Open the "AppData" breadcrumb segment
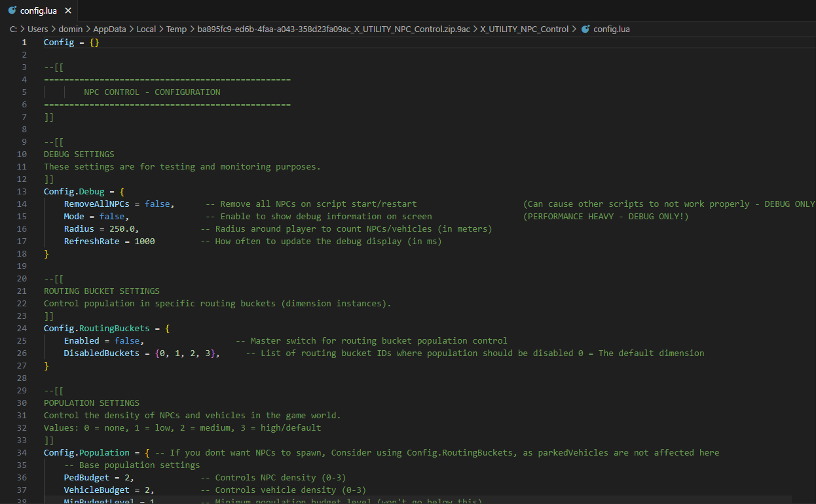The image size is (816, 504). [110, 29]
